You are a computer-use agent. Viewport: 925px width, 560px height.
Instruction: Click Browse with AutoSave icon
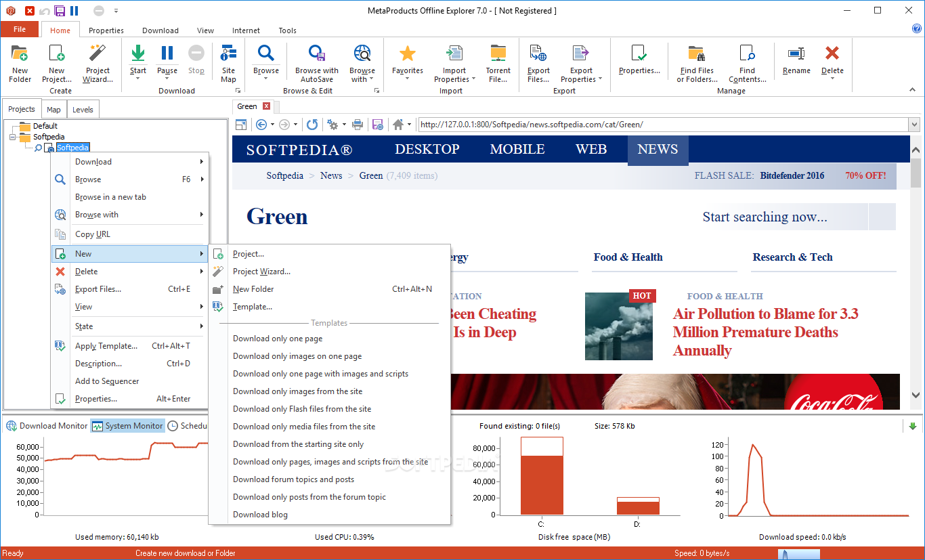317,54
